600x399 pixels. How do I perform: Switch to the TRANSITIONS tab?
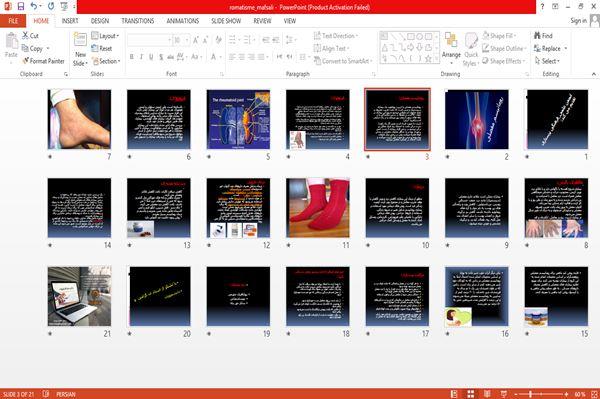(138, 21)
